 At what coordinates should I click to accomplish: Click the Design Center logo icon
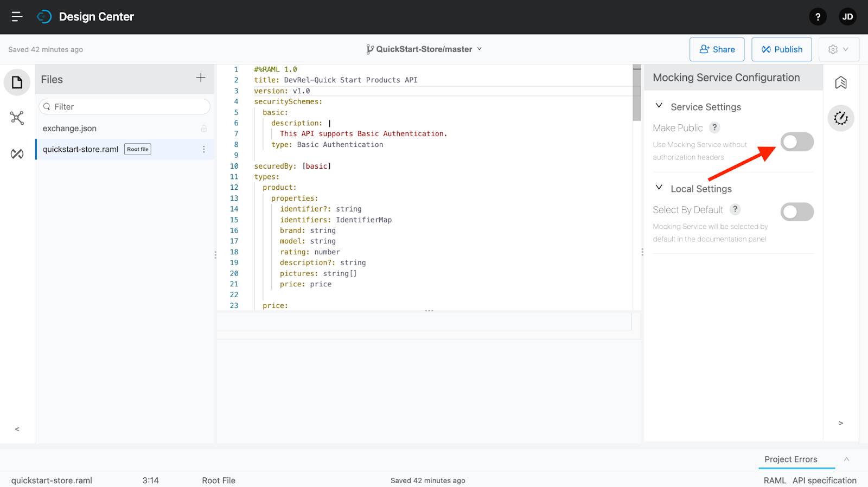click(x=44, y=17)
